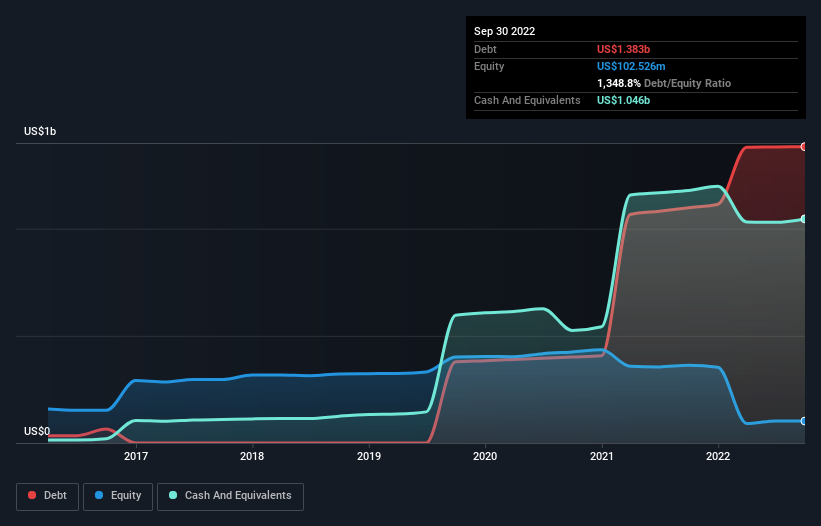
Task: Click the 2018 x-axis label
Action: tap(252, 456)
